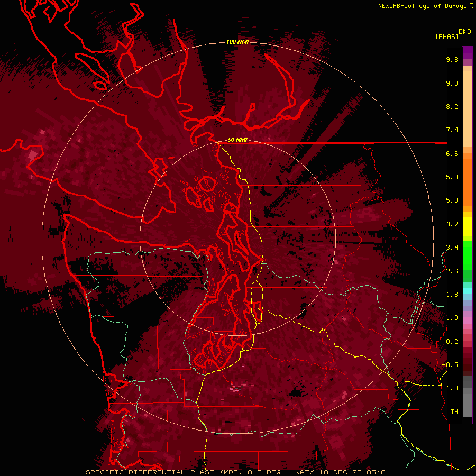The height and width of the screenshot is (476, 476).
Task: Click the KATX radar site identifier
Action: coord(305,472)
